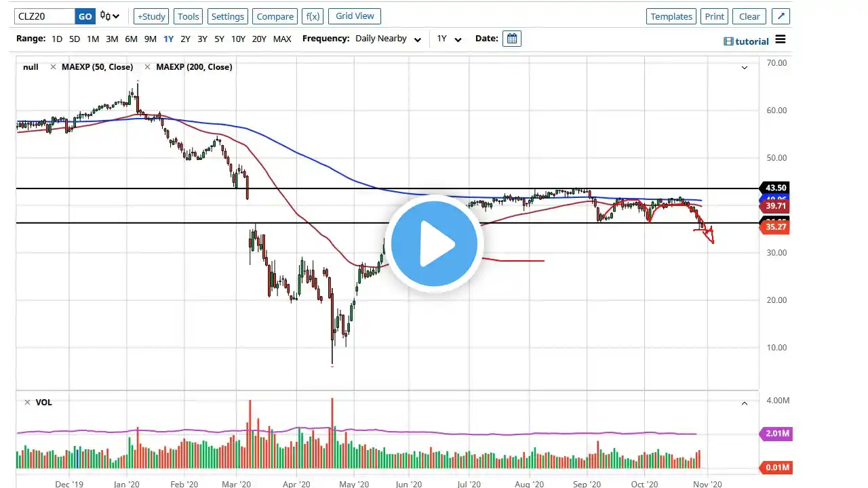Remove the MAEXP (50, Close) study
The height and width of the screenshot is (488, 868).
point(53,67)
